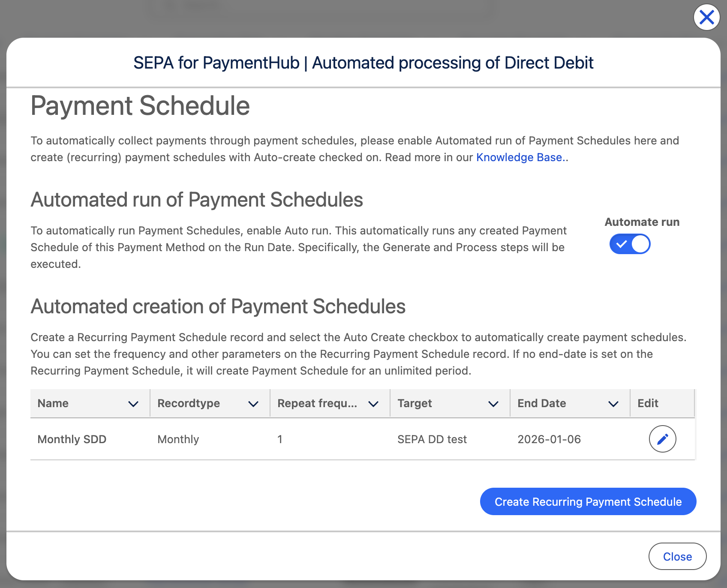Open the Repeat frequency column dropdown
The height and width of the screenshot is (588, 727).
[x=373, y=403]
